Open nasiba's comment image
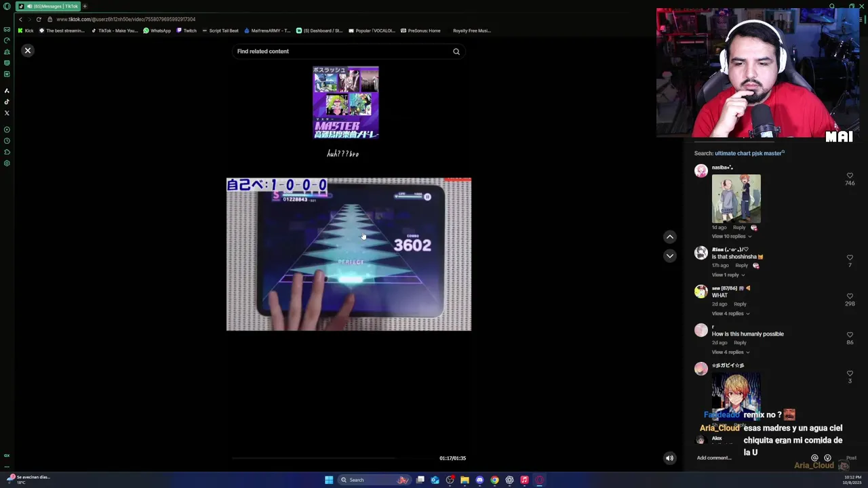868x488 pixels. 736,199
